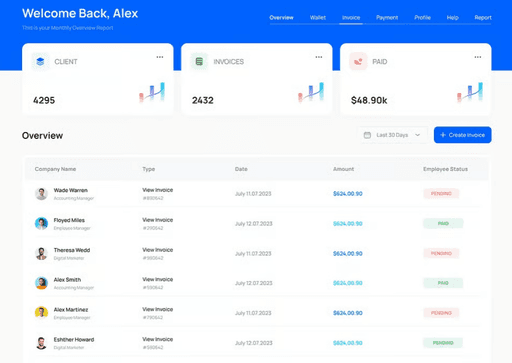The width and height of the screenshot is (512, 363).
Task: Open the Payment tab
Action: pos(387,18)
